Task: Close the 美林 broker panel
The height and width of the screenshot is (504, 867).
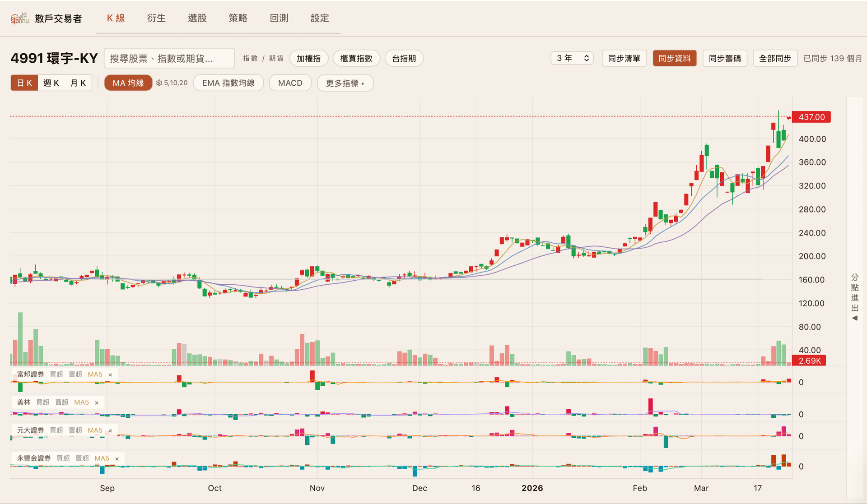Action: (x=97, y=403)
